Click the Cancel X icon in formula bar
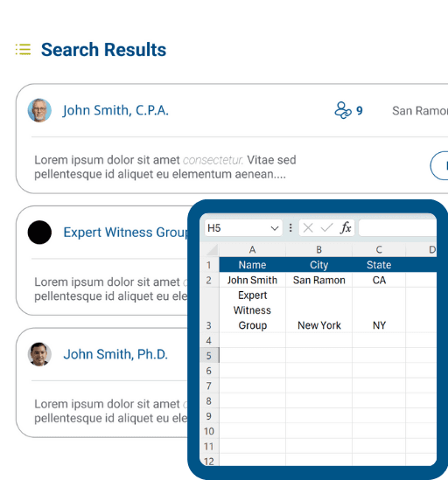Image resolution: width=448 pixels, height=480 pixels. 308,228
